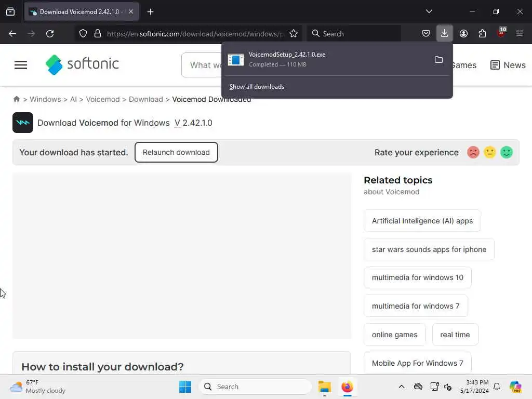Screen dimensions: 532x399
Task: Open VoicemodSetup_2.42.1.0.exe download entry
Action: [x=326, y=59]
